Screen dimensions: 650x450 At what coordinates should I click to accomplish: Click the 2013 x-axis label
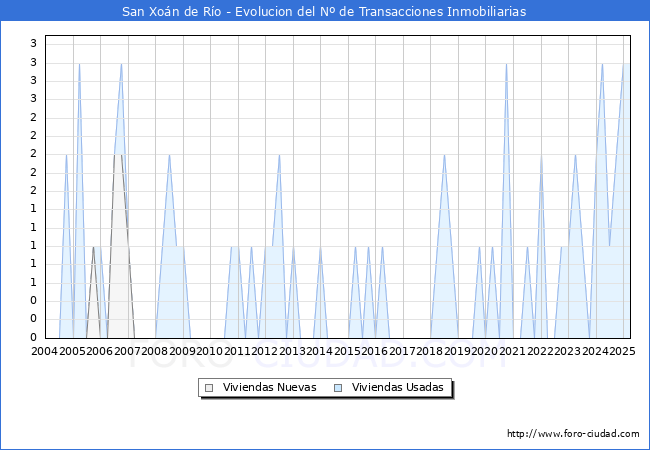[x=292, y=351]
